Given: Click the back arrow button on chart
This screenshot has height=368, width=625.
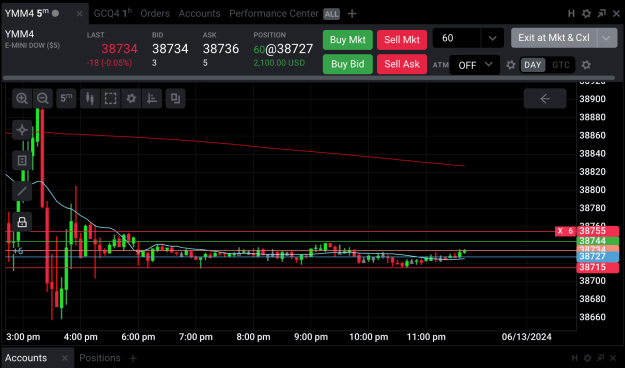Looking at the screenshot, I should (545, 98).
